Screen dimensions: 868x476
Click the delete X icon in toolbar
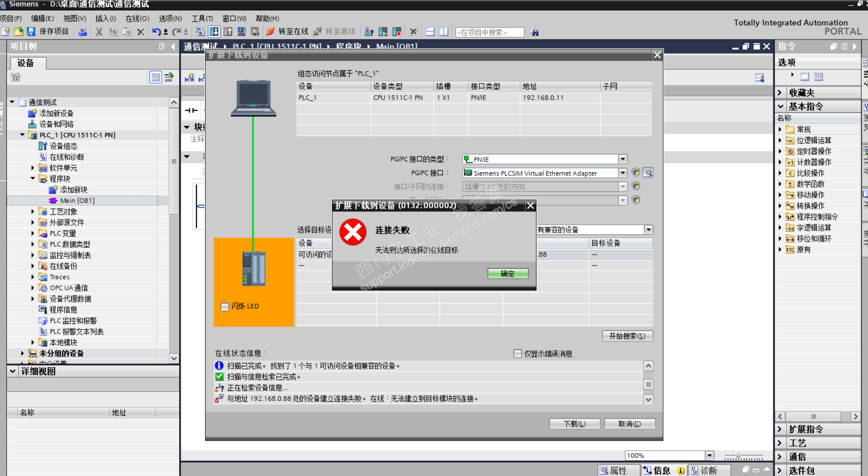(141, 32)
